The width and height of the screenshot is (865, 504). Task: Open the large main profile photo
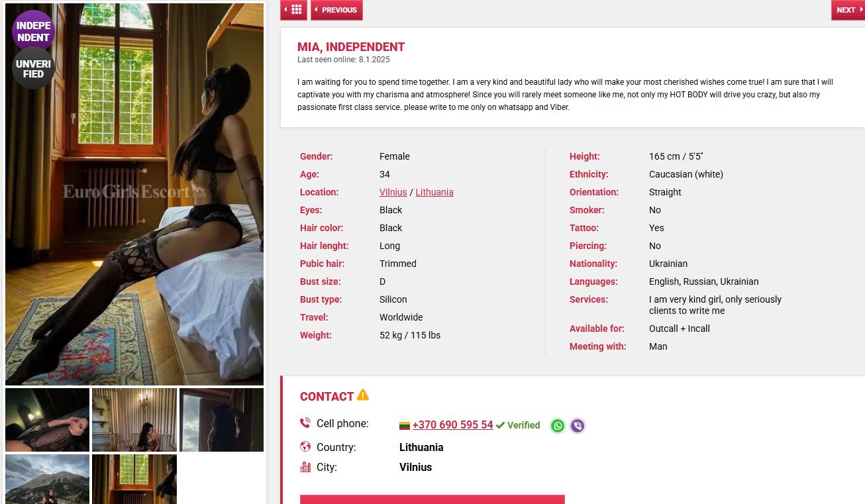coord(134,194)
